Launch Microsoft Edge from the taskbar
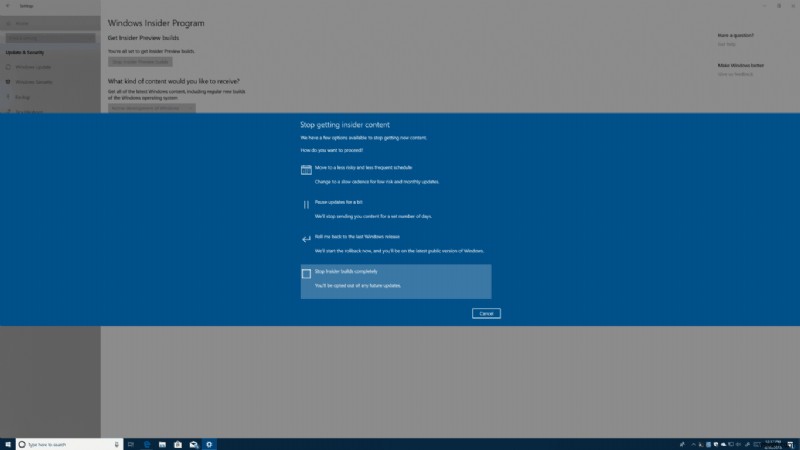 (x=146, y=444)
